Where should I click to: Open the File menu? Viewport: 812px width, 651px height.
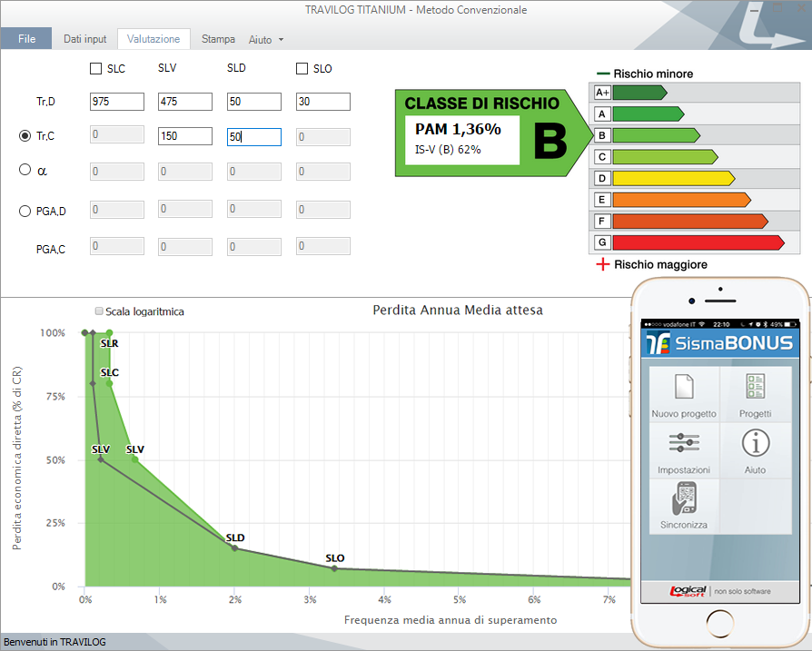click(x=26, y=39)
